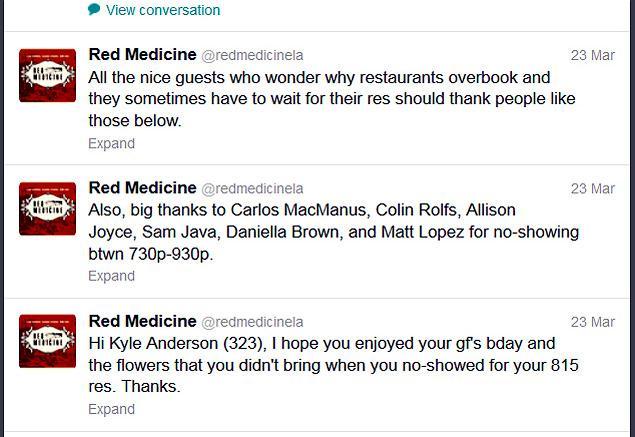
Task: Expand the Hi Kyle Anderson tweet
Action: 111,409
